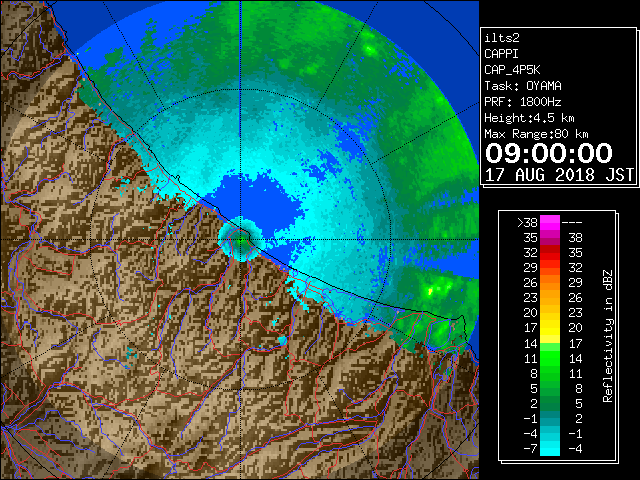640x480 pixels.
Task: Select the '-7' legend value
Action: point(530,449)
